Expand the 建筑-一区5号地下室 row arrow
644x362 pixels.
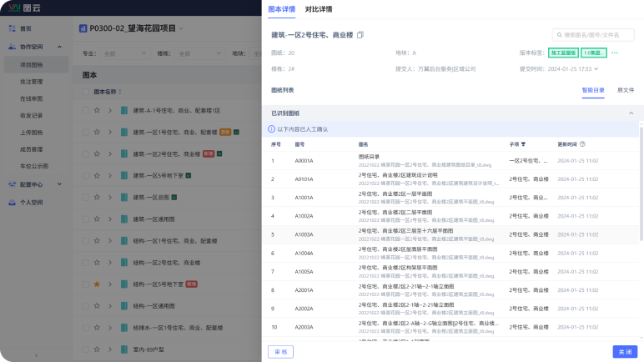(110, 176)
